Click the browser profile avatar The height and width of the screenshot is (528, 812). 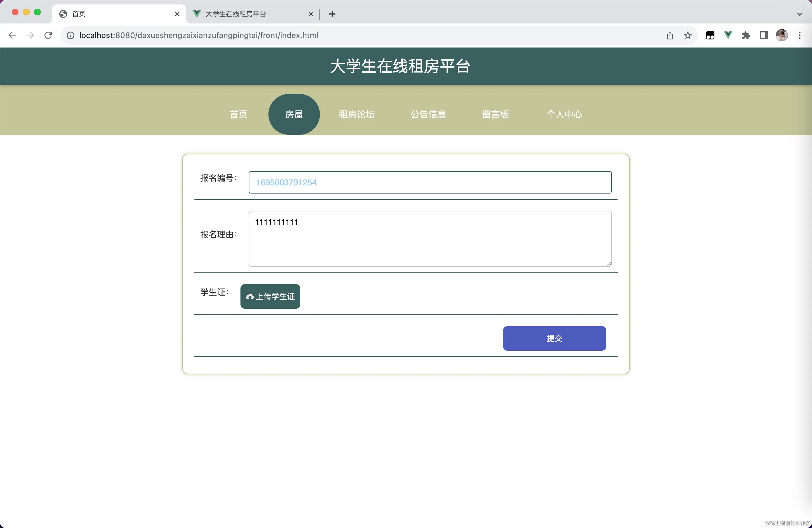click(782, 35)
